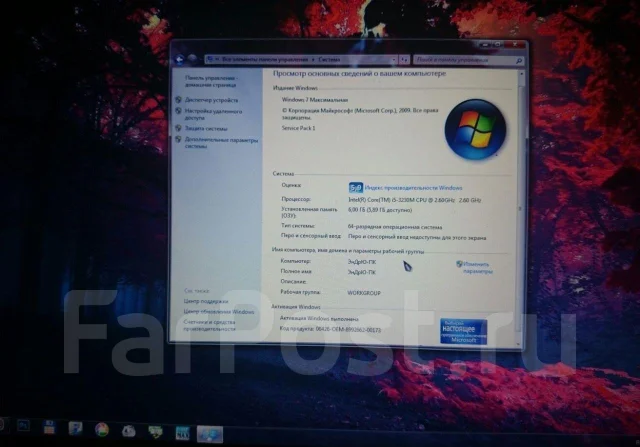The width and height of the screenshot is (640, 447).
Task: Open Photoshop from the taskbar
Action: 23,426
